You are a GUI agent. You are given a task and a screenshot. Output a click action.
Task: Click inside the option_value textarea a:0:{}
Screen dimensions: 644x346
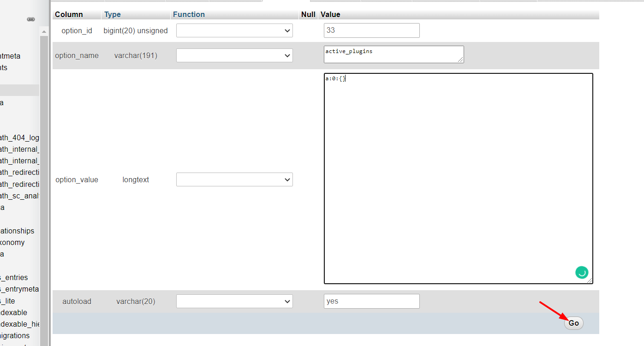[459, 179]
